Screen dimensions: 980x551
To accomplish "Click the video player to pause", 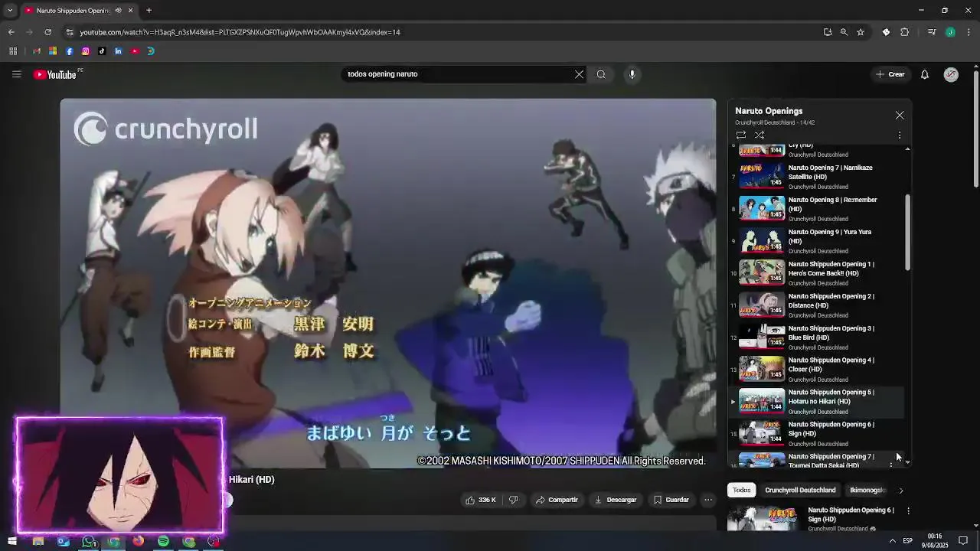I will pos(388,283).
